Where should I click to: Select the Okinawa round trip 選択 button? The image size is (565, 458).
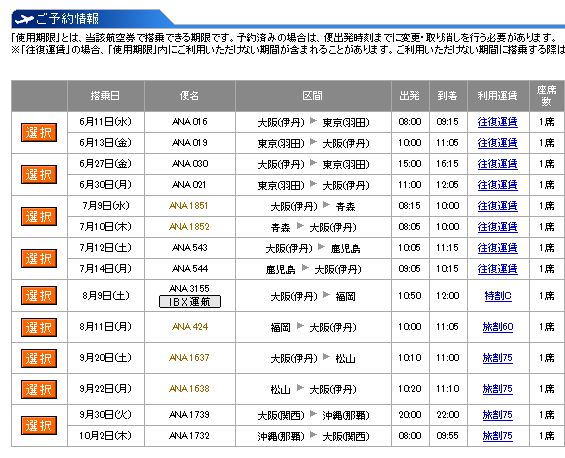tap(39, 425)
